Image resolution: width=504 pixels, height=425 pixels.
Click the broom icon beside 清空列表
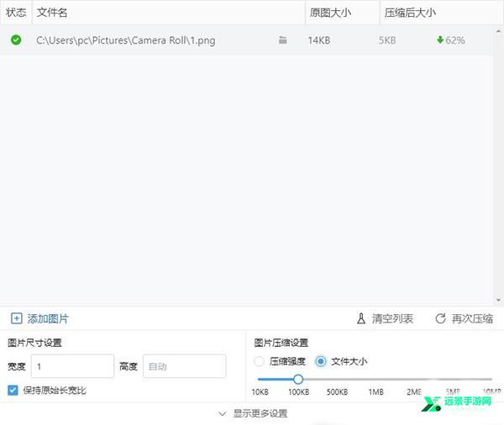coord(361,318)
